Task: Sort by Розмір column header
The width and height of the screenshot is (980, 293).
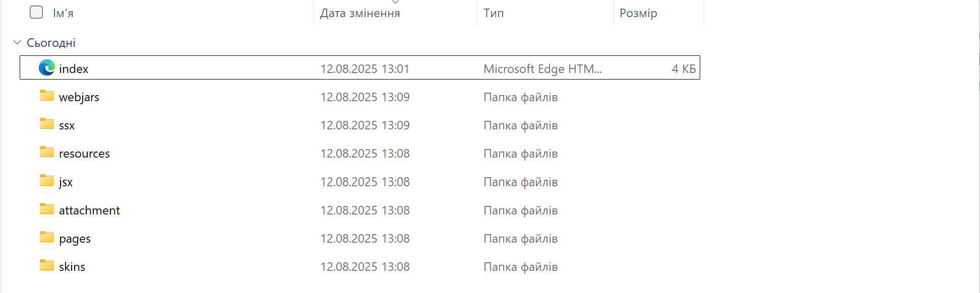Action: 638,13
